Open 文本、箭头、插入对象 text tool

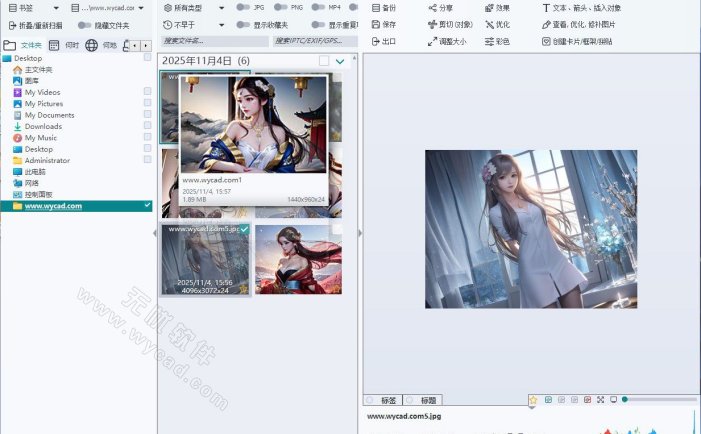point(581,8)
